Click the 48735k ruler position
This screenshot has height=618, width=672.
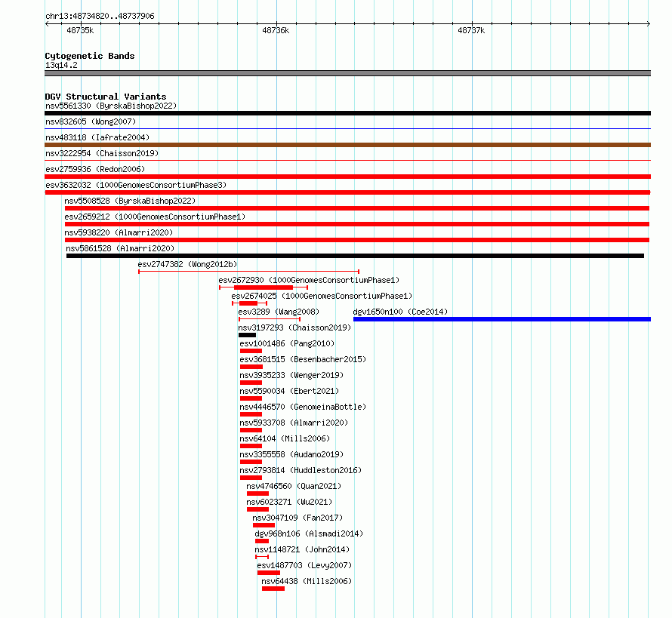80,30
